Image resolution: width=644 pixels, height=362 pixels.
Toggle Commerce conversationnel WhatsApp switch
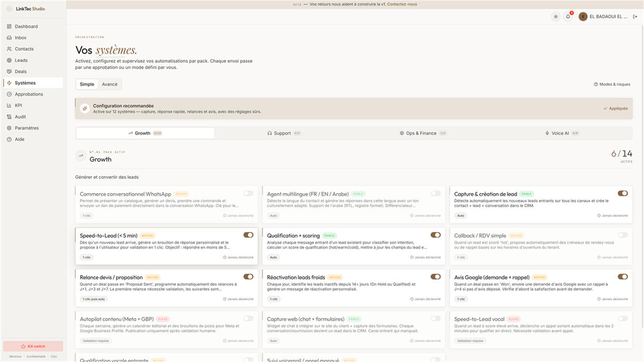[248, 193]
